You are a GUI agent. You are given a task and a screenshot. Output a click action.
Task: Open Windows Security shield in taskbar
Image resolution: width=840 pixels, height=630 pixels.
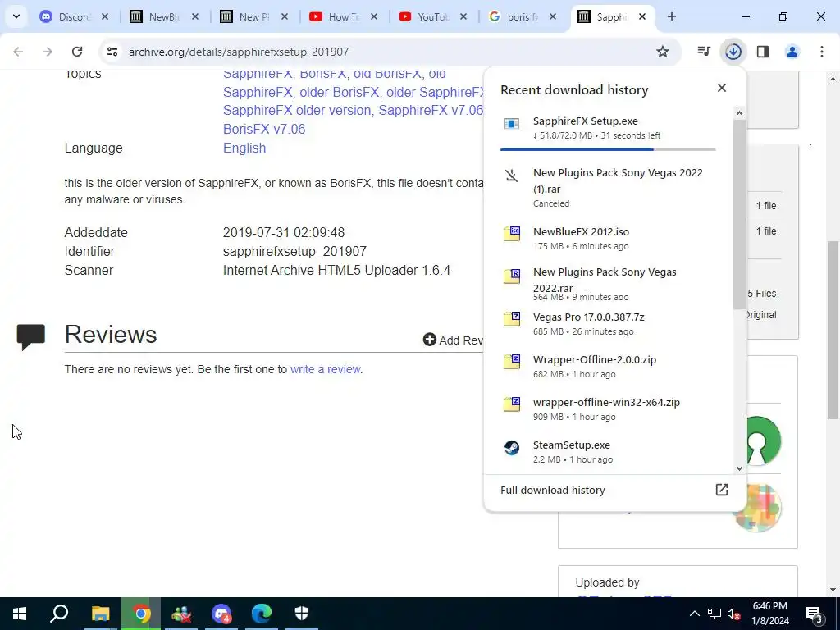coord(302,614)
